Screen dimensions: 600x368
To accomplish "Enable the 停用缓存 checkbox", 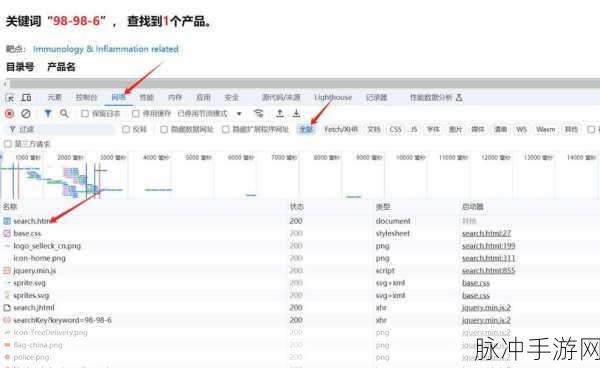I will coord(135,114).
